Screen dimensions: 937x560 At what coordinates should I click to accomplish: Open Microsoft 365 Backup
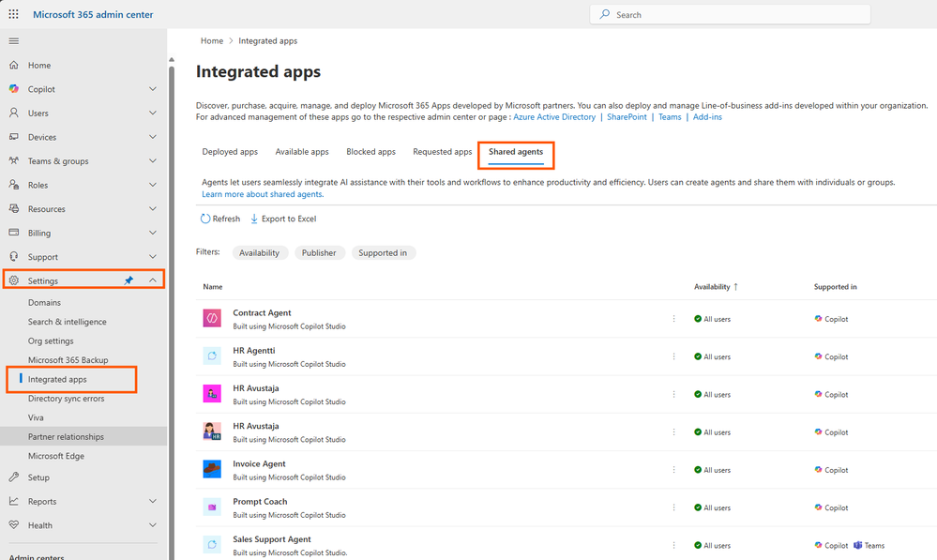pyautogui.click(x=68, y=360)
